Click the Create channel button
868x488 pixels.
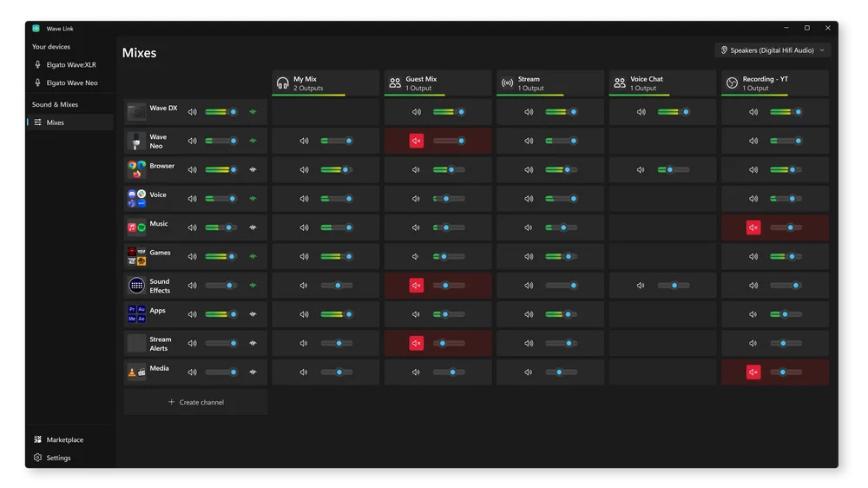[196, 402]
